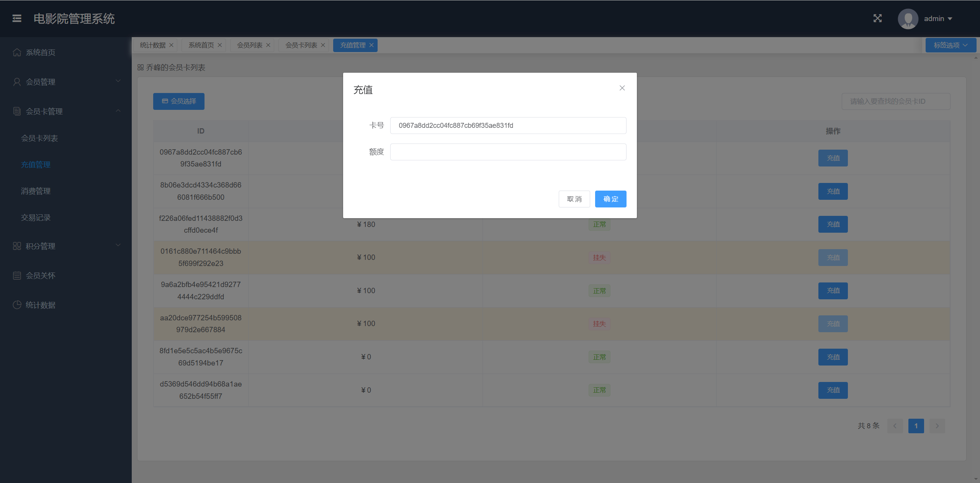Close the 充值 dialog with X icon
This screenshot has height=483, width=980.
(x=622, y=88)
